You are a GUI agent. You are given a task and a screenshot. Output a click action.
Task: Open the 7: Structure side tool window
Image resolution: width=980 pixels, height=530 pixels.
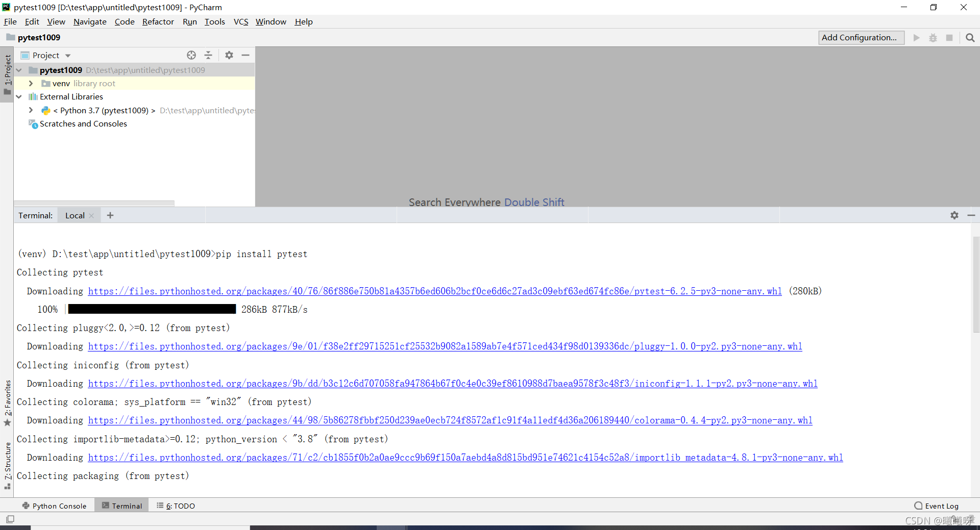(7, 466)
